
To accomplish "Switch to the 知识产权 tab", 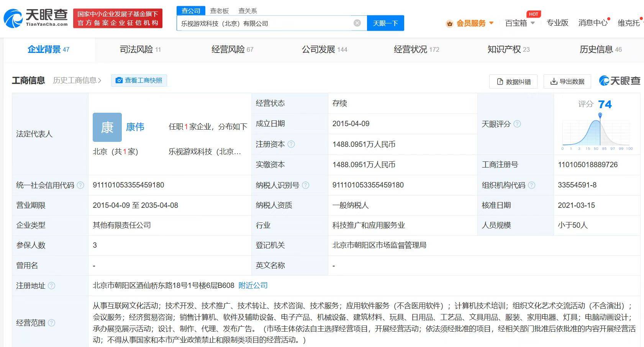I will [x=508, y=49].
